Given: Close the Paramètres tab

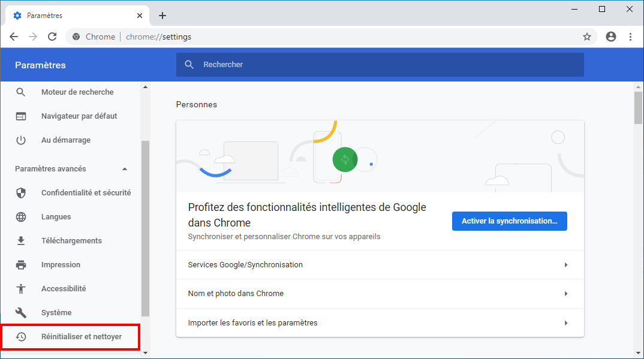Looking at the screenshot, I should (140, 16).
